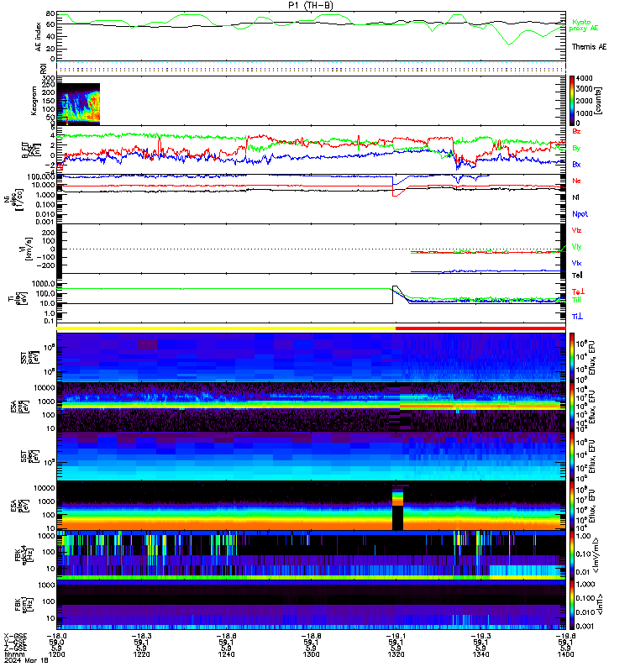Click the ESA ion spectrogram Eflux color bar
This screenshot has width=630, height=672.
point(572,407)
